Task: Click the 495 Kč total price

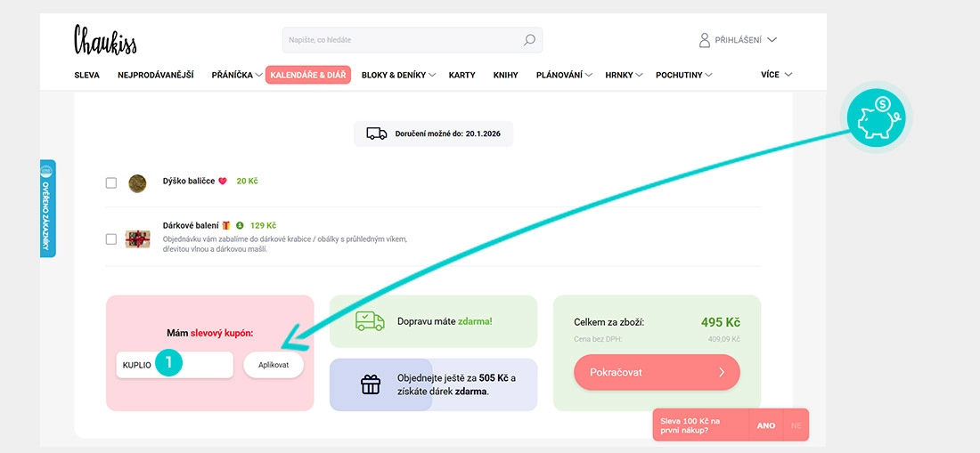Action: [x=721, y=322]
